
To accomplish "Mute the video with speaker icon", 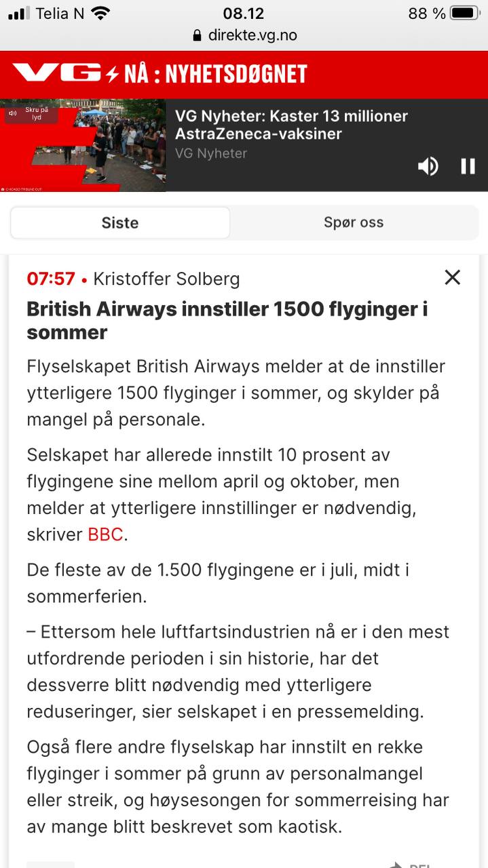I will click(428, 166).
